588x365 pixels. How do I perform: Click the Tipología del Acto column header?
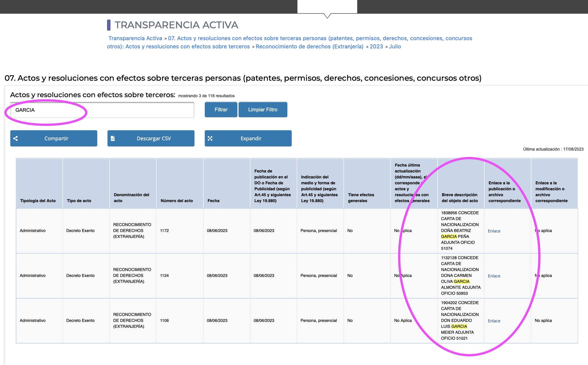(38, 201)
